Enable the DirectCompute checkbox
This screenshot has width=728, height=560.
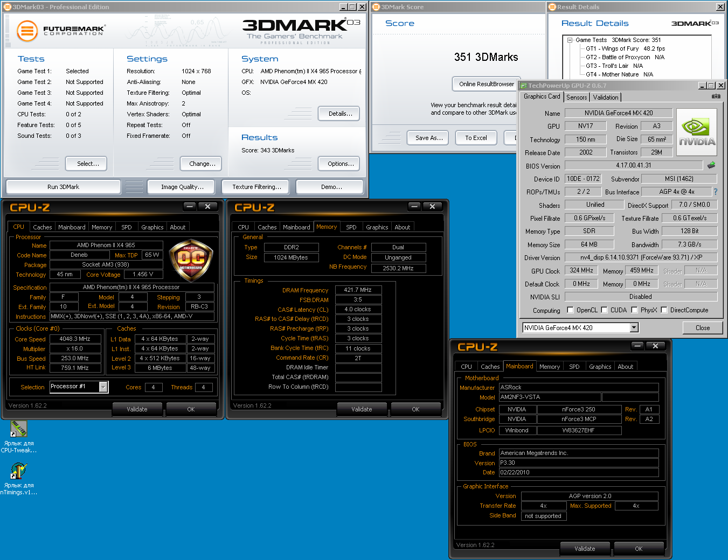click(664, 310)
